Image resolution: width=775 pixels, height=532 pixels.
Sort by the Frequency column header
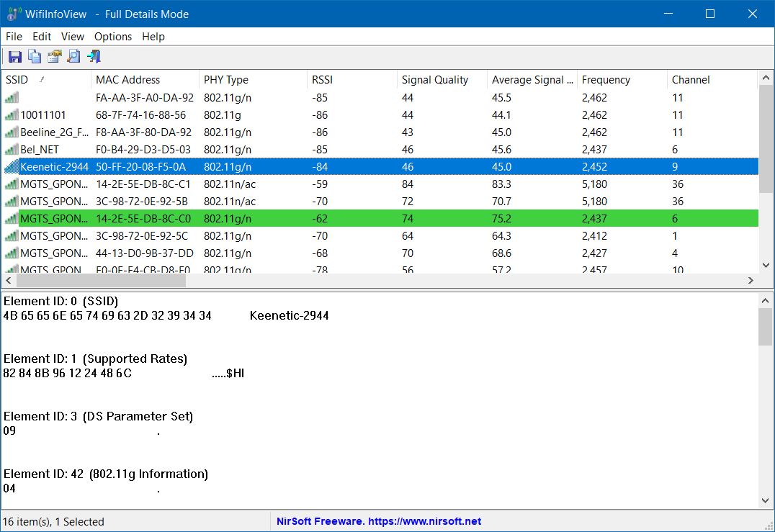click(x=622, y=79)
